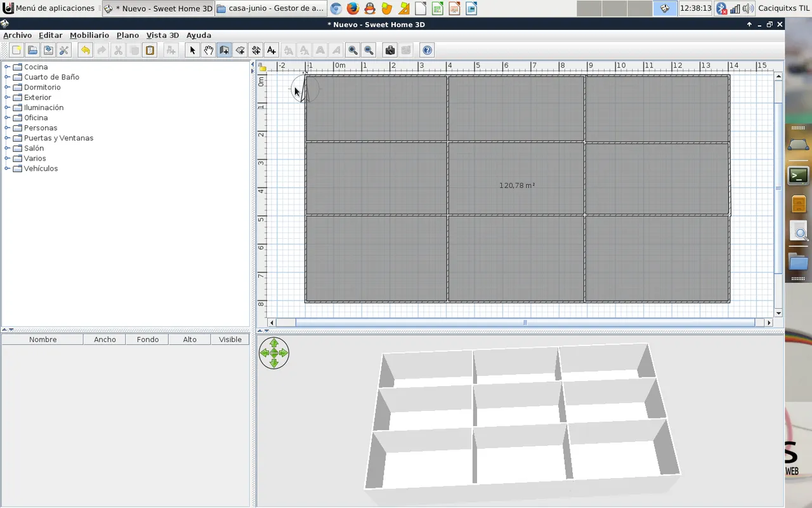Paste from clipboard with the toolbar icon
Viewport: 812px width, 508px height.
point(150,50)
